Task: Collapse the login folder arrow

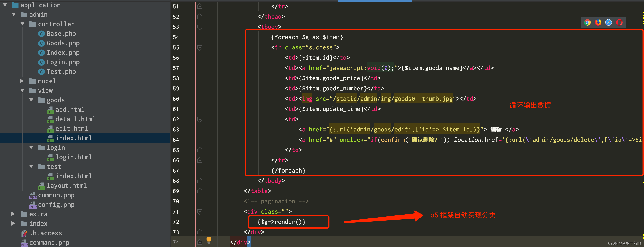Action: click(31, 147)
